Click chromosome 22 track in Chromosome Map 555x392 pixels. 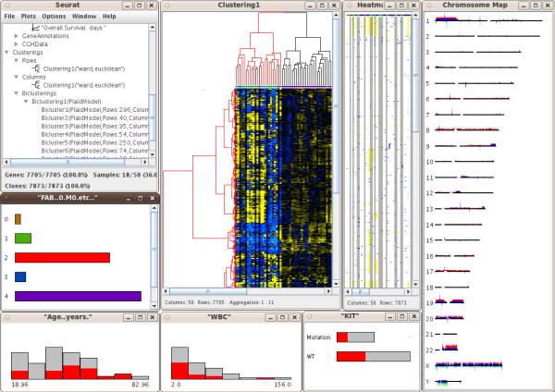pyautogui.click(x=450, y=348)
